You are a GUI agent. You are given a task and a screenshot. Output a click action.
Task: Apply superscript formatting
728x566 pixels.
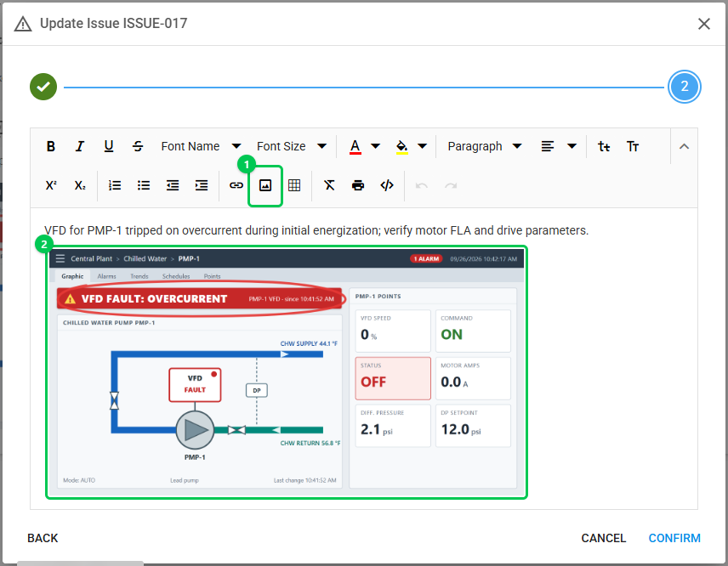pos(51,185)
